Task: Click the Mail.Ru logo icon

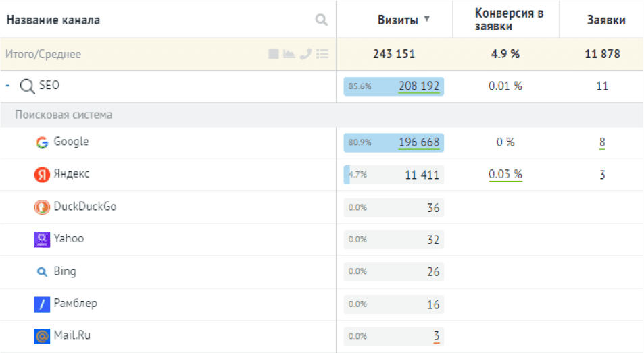Action: click(x=42, y=336)
